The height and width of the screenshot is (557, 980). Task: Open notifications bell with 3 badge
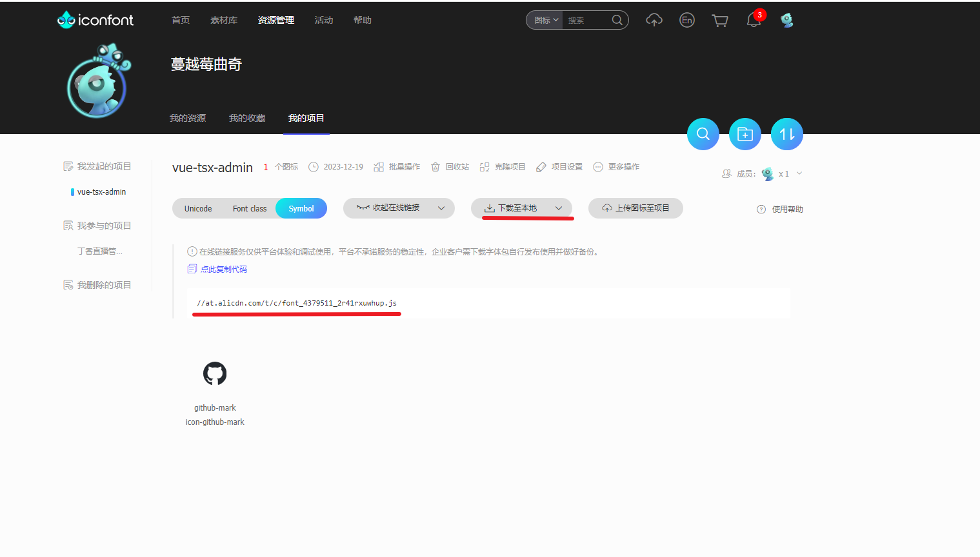pos(754,19)
